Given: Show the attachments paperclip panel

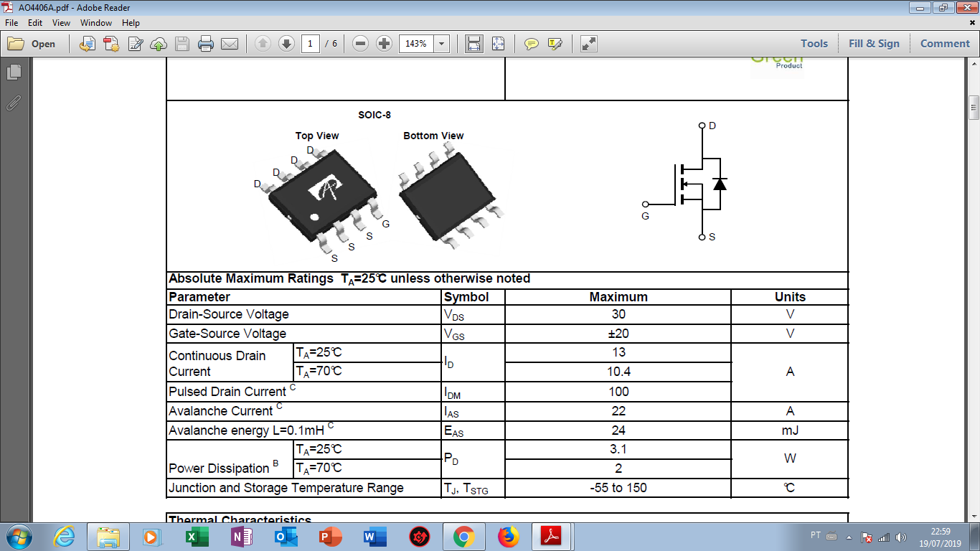Looking at the screenshot, I should pyautogui.click(x=14, y=103).
